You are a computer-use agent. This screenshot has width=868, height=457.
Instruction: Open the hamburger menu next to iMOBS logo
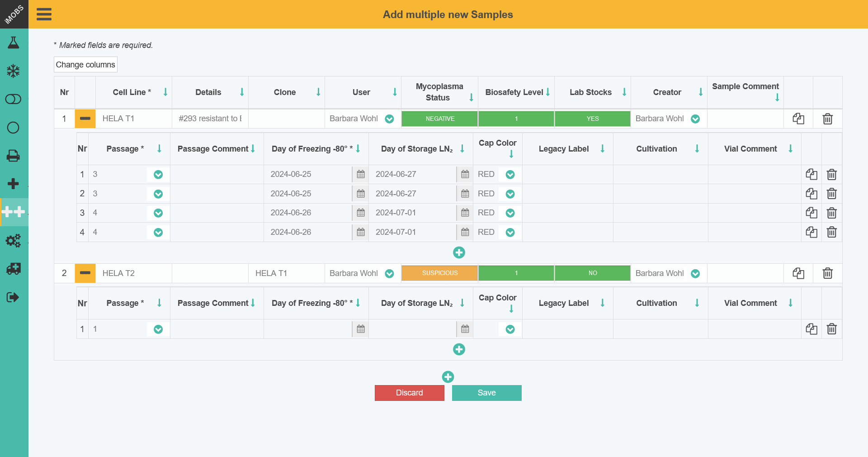(x=44, y=14)
